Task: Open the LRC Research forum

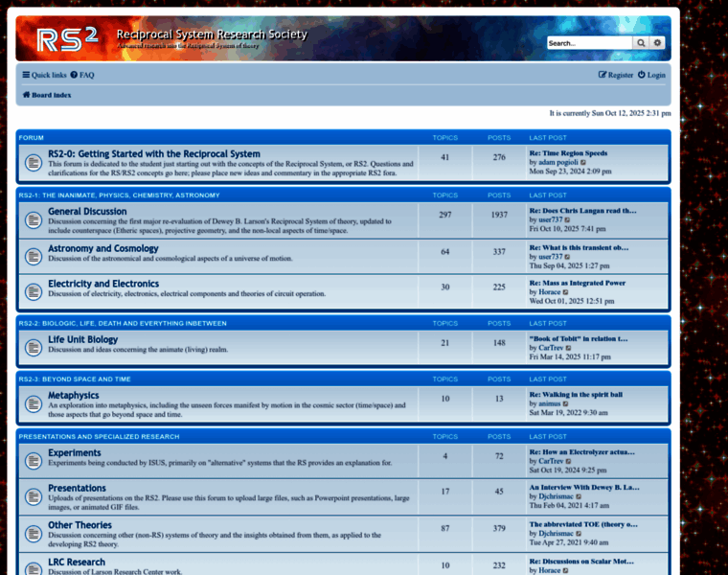Action: coord(77,562)
